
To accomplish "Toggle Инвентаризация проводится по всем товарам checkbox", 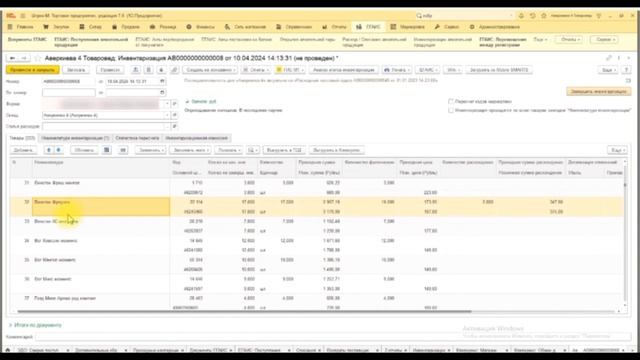I will point(451,111).
